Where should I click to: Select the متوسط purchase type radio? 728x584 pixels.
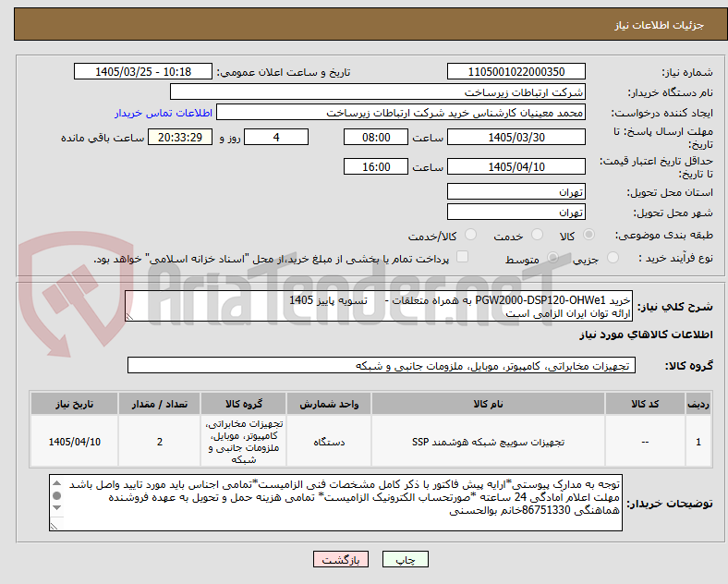point(552,258)
